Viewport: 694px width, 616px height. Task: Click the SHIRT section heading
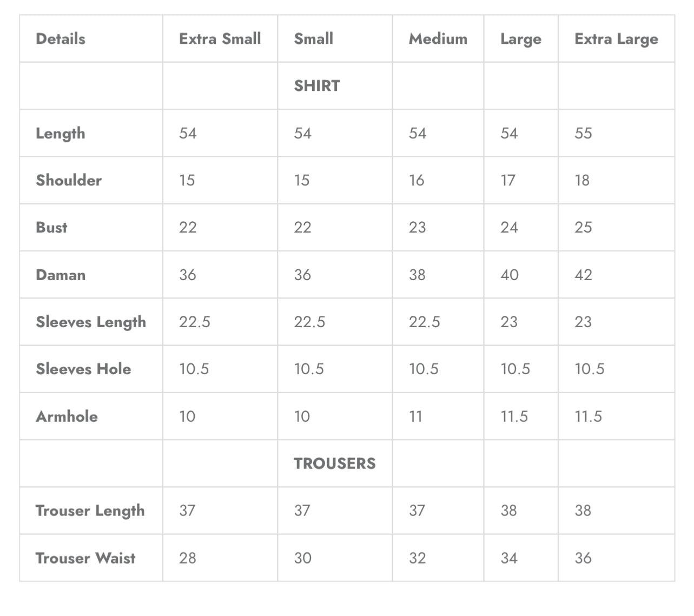(317, 85)
